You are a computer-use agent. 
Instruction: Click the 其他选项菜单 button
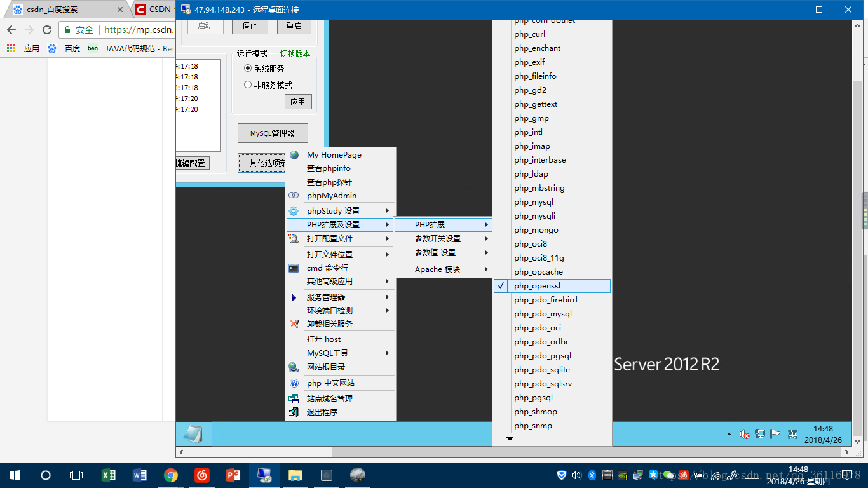point(262,163)
